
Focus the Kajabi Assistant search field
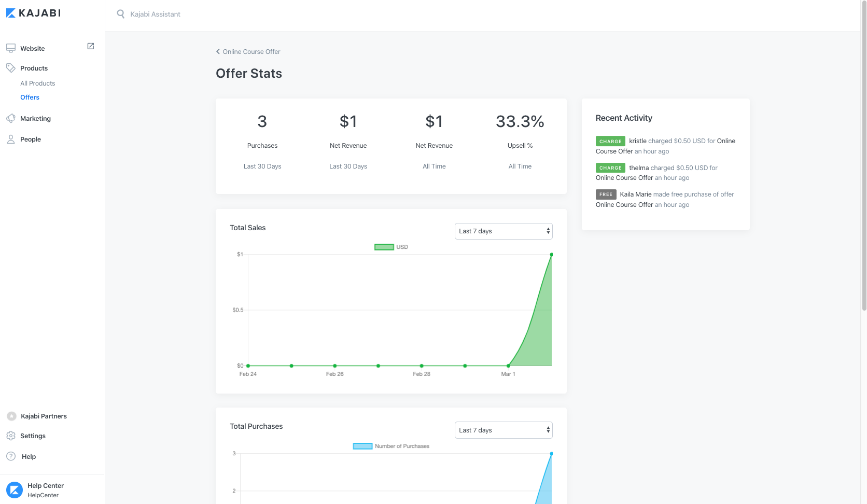pos(155,14)
